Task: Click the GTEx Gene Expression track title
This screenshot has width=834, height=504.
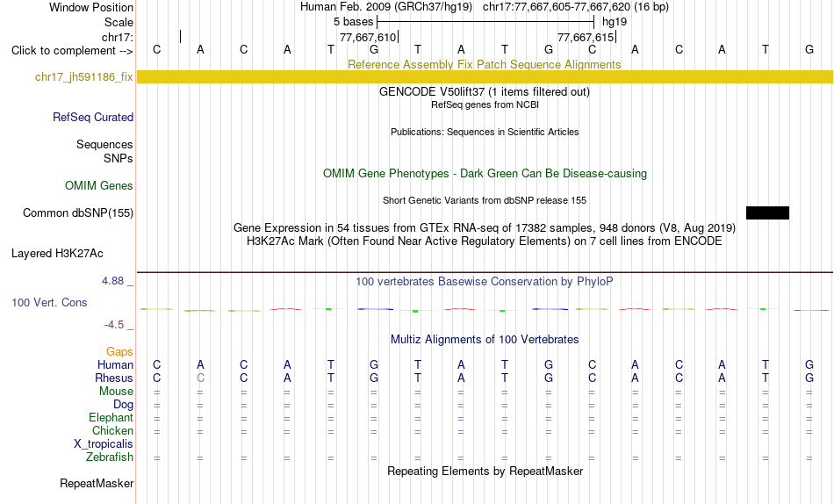Action: click(x=485, y=227)
